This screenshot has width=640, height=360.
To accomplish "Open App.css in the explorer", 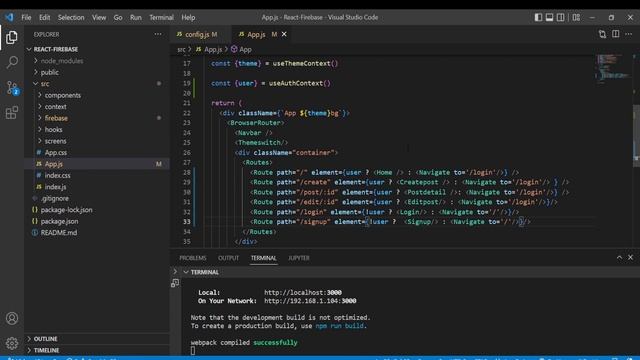I will [97, 152].
